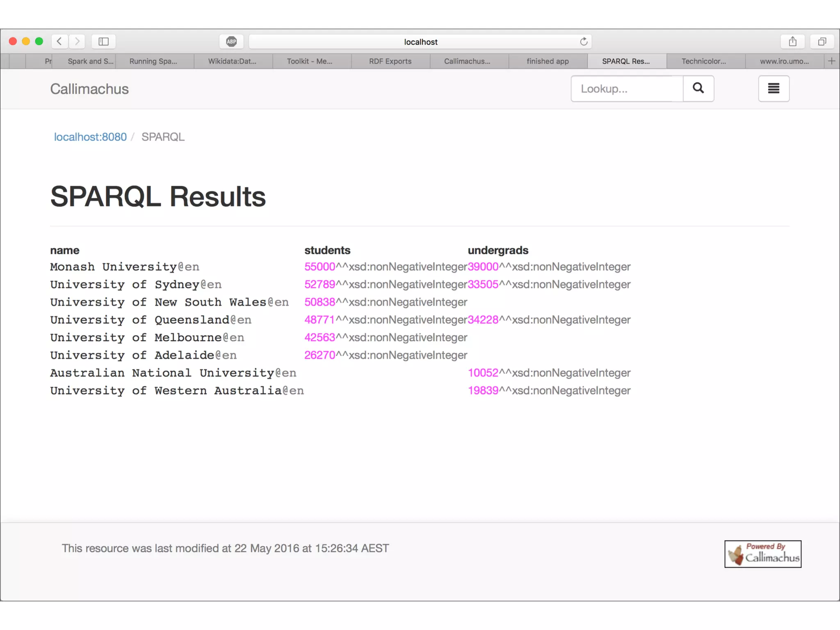Open the Share sheet icon
Viewport: 840px width, 630px height.
click(792, 41)
